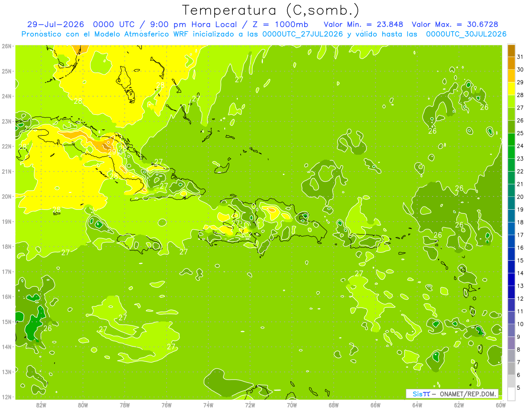Click the 12N latitude axis label
Viewport: 532px width, 411px height.
coord(7,397)
